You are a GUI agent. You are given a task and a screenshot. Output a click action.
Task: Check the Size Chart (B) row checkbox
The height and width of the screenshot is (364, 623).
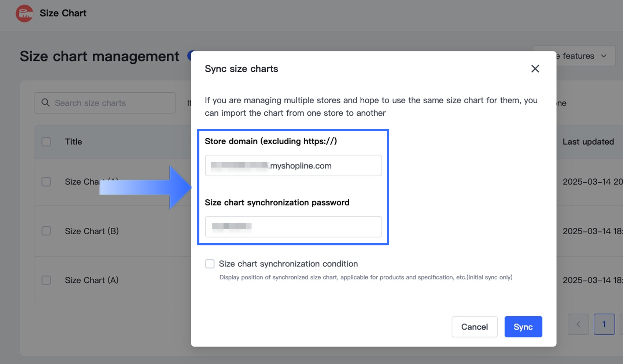(x=46, y=231)
